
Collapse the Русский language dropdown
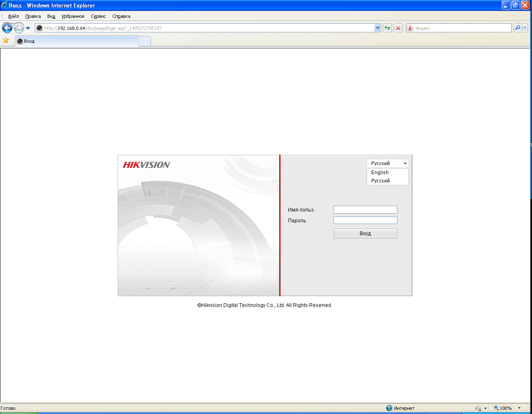click(x=387, y=163)
